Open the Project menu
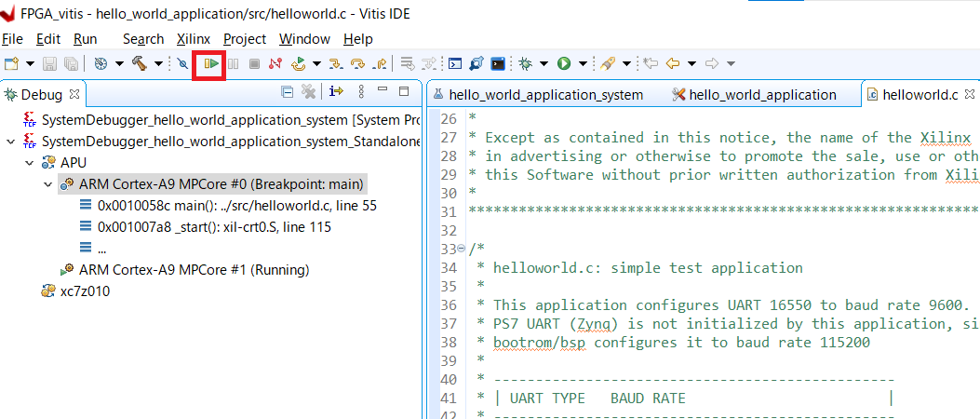This screenshot has width=980, height=419. tap(245, 39)
